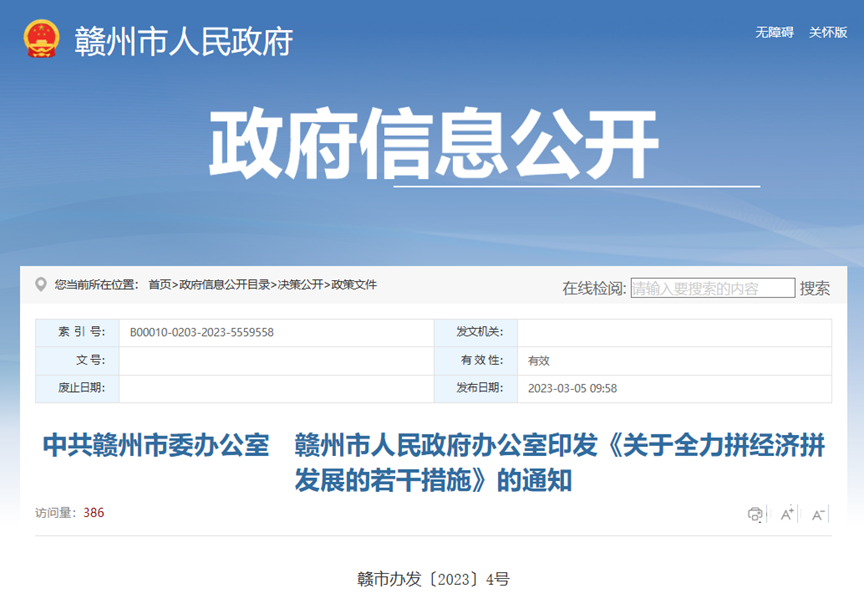Click the online search input field

pos(712,288)
